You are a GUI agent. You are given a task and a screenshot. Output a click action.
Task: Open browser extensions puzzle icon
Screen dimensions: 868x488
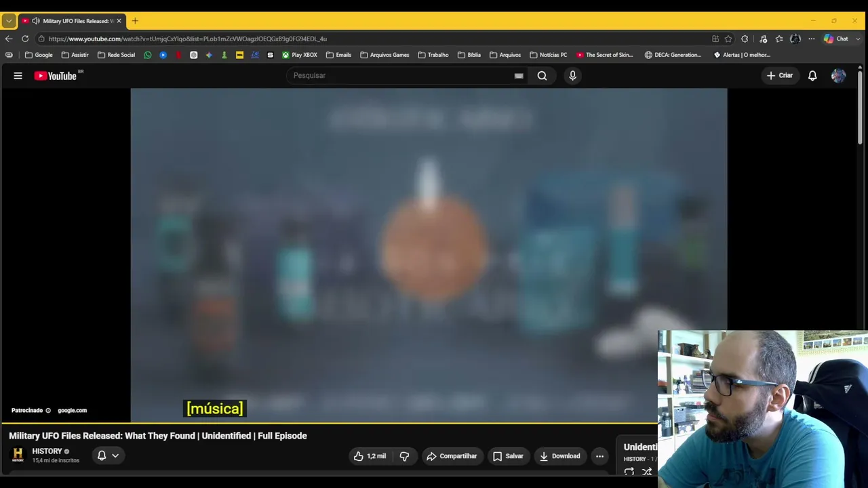(x=745, y=39)
